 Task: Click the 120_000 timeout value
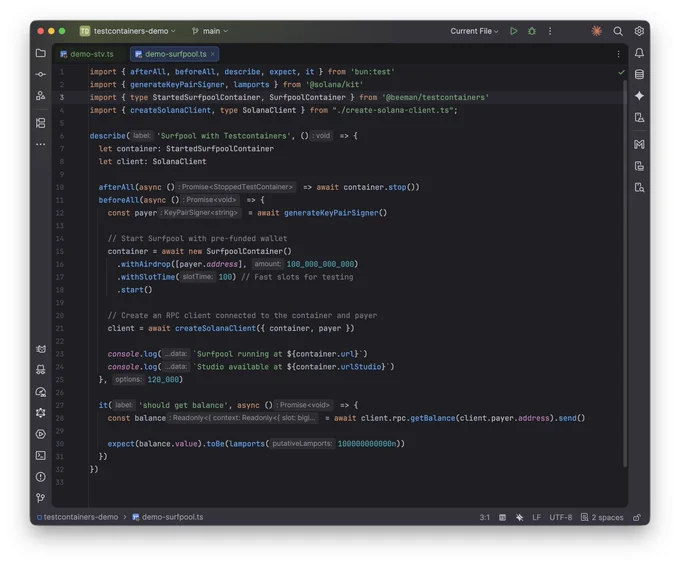[x=163, y=380]
